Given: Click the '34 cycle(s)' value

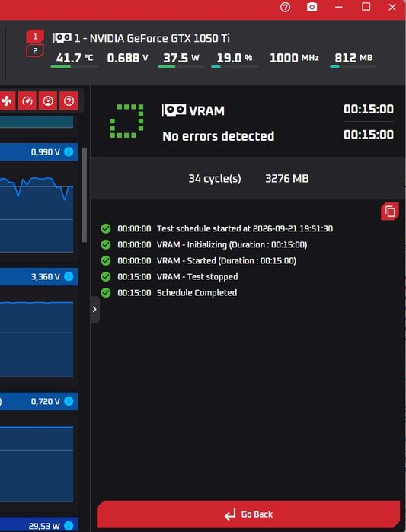Looking at the screenshot, I should coord(215,178).
